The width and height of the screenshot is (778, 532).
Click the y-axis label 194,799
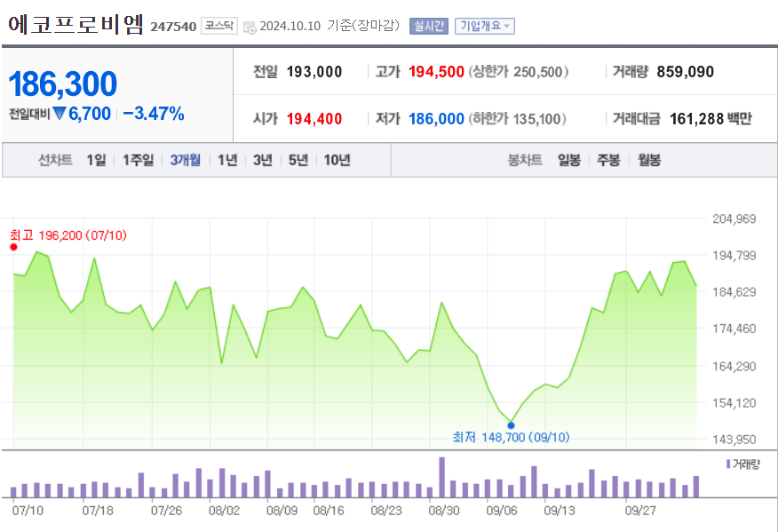(x=734, y=256)
